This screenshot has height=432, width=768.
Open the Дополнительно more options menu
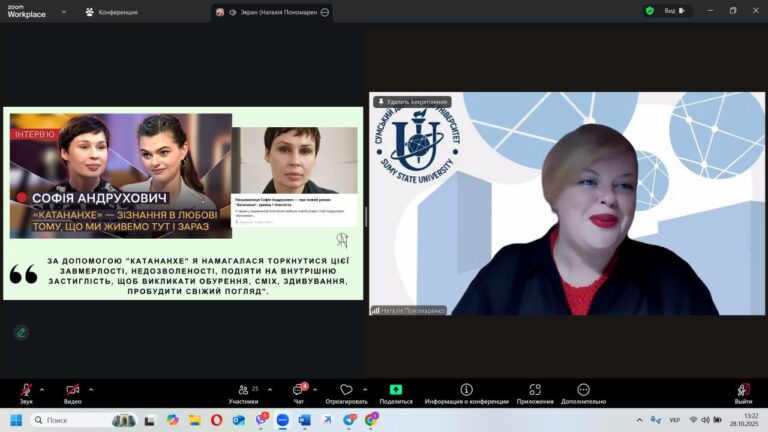[583, 391]
